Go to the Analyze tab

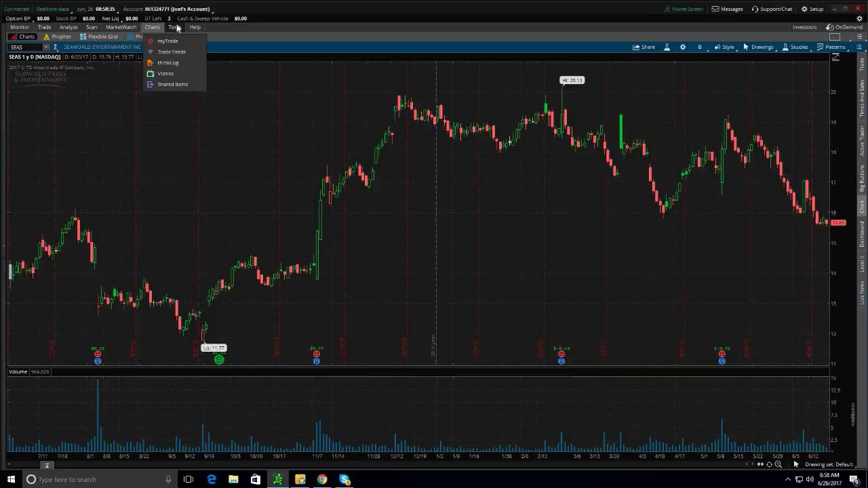point(68,27)
